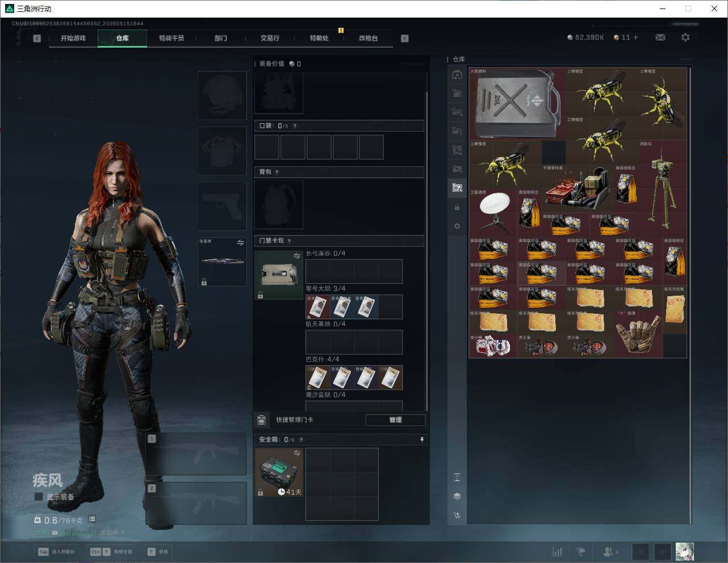728x563 pixels.
Task: Select the bronze hand gesture item
Action: click(x=638, y=333)
